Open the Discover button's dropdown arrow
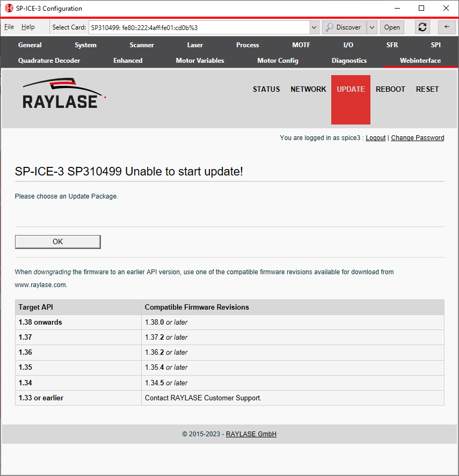Image resolution: width=459 pixels, height=476 pixels. (x=372, y=27)
